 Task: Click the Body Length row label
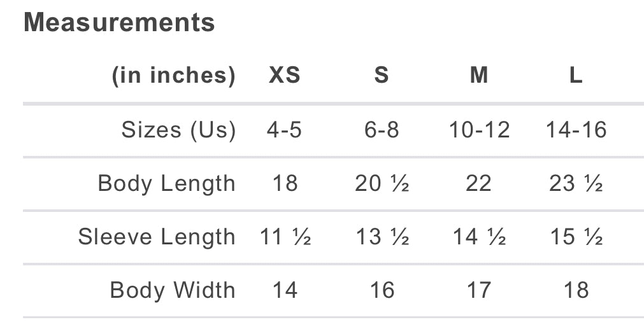[166, 184]
